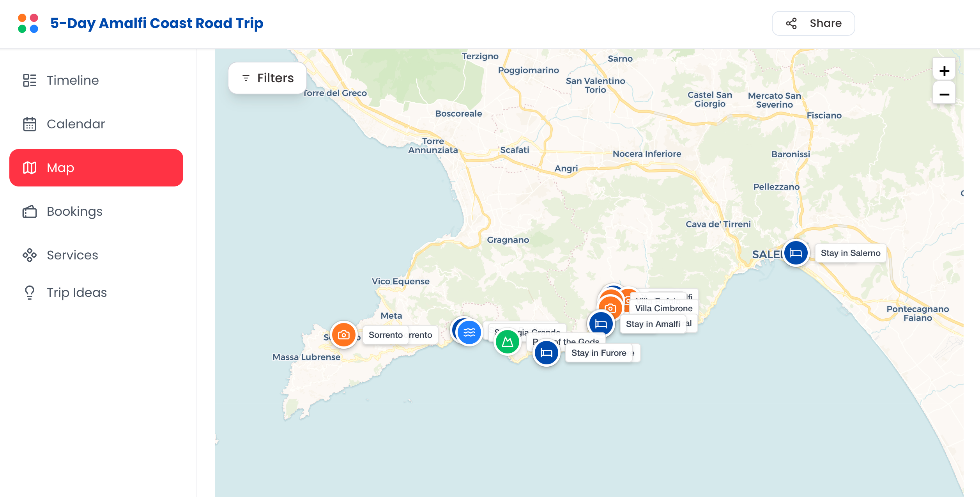Select the Villa Cimbrone label
The width and height of the screenshot is (980, 497).
[664, 308]
